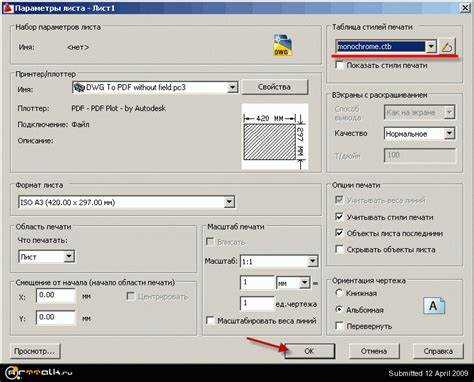Toggle Показать стили печати checkbox
This screenshot has width=474, height=382.
pos(339,65)
